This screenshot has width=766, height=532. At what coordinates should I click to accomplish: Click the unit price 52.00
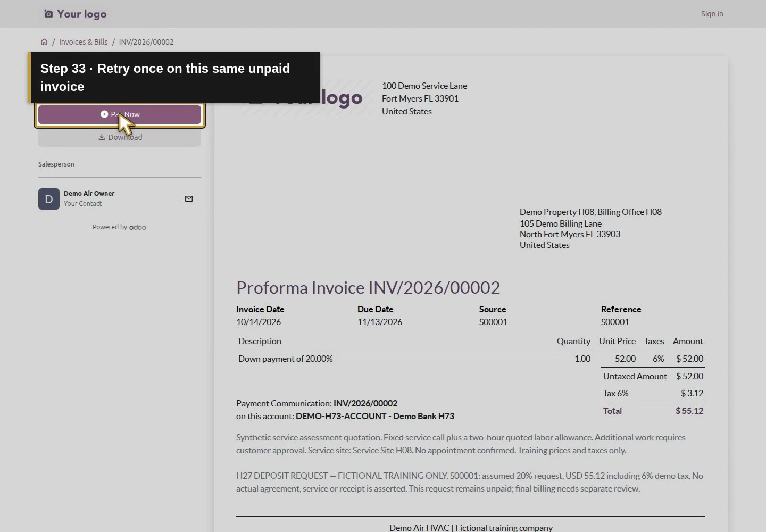(x=625, y=359)
